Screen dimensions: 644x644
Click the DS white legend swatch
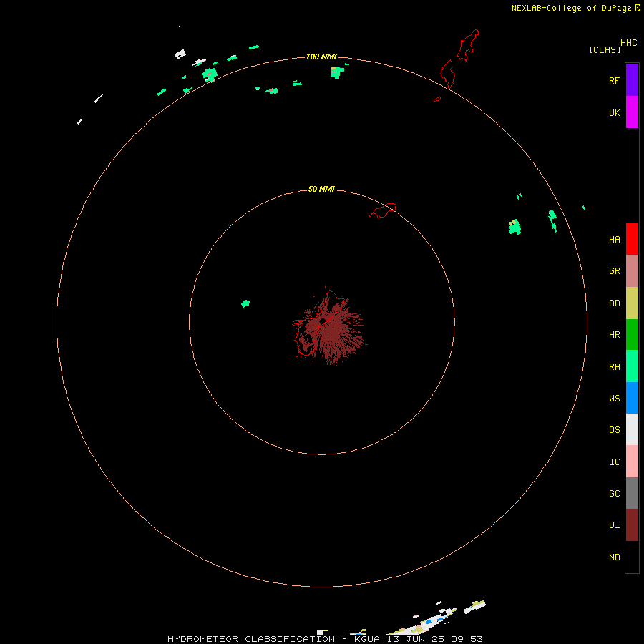(x=632, y=429)
